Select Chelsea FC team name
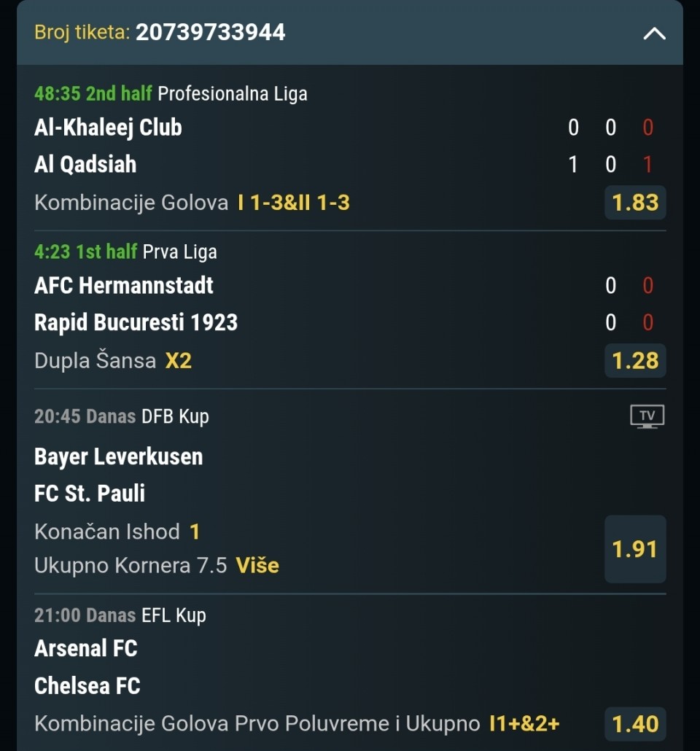This screenshot has width=700, height=751. pos(87,686)
